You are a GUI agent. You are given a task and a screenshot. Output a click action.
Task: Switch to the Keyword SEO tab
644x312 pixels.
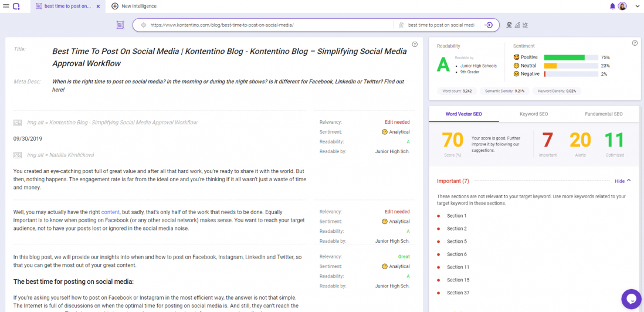tap(534, 114)
